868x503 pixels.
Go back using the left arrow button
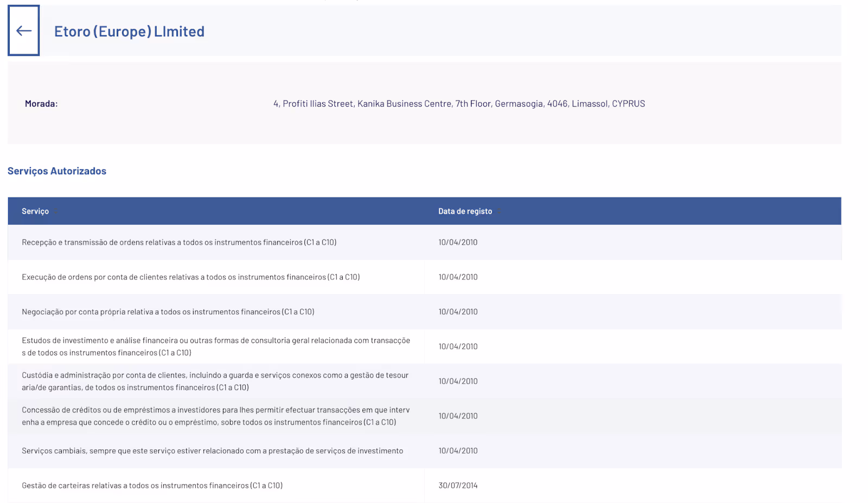(x=24, y=31)
